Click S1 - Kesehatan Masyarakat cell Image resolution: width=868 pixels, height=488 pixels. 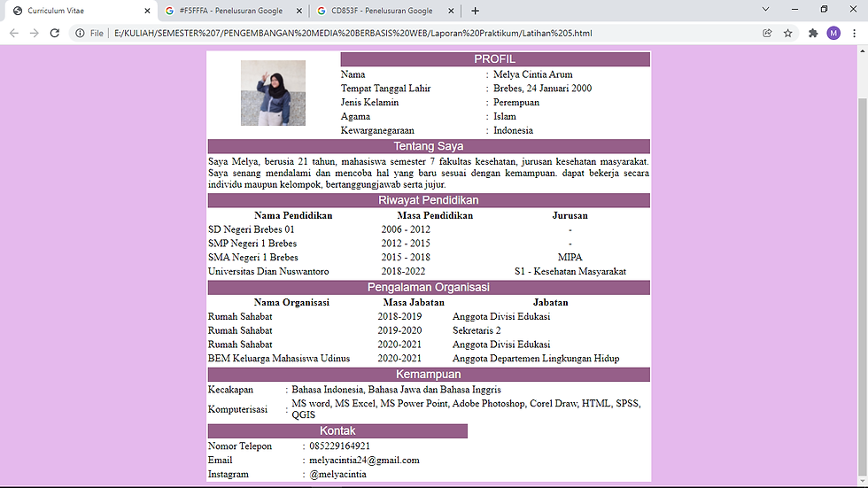click(570, 272)
